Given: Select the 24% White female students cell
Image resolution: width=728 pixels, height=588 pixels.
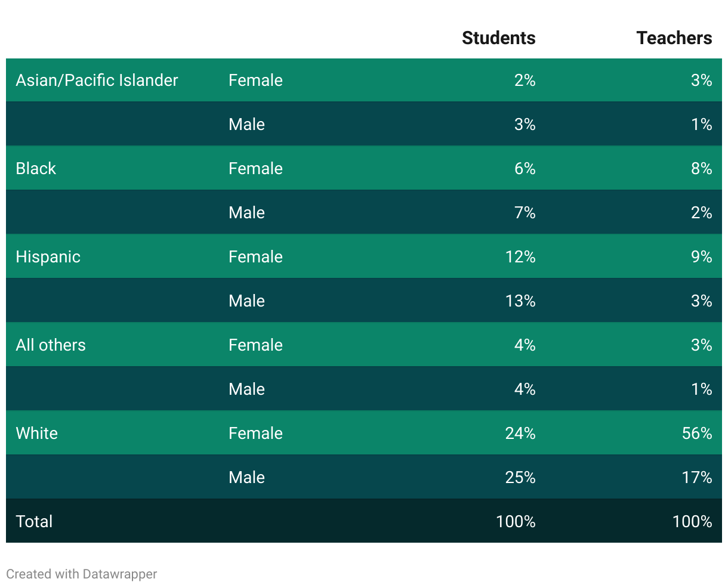Looking at the screenshot, I should point(520,434).
